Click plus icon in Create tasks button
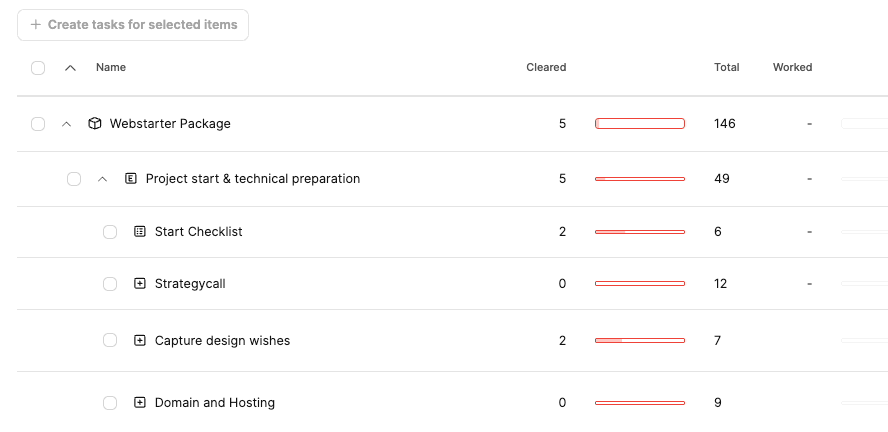Screen dimensions: 888x432 [36, 25]
